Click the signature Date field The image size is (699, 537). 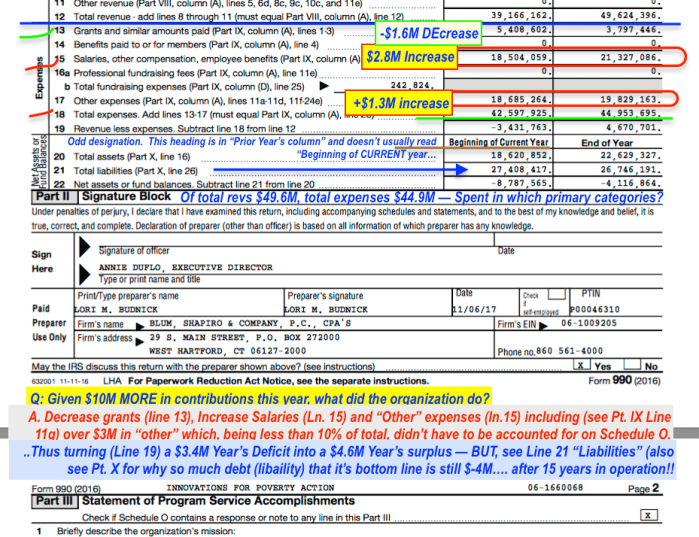click(x=588, y=253)
